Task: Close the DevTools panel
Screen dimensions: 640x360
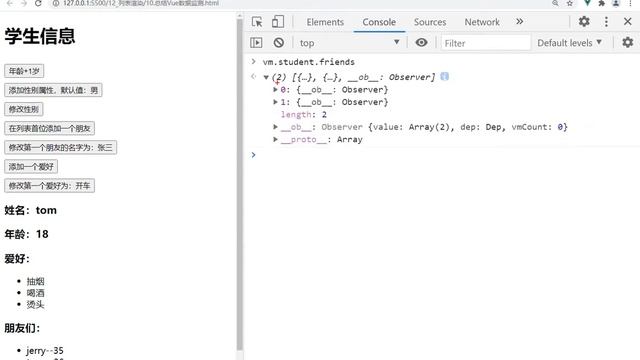Action: [x=628, y=22]
